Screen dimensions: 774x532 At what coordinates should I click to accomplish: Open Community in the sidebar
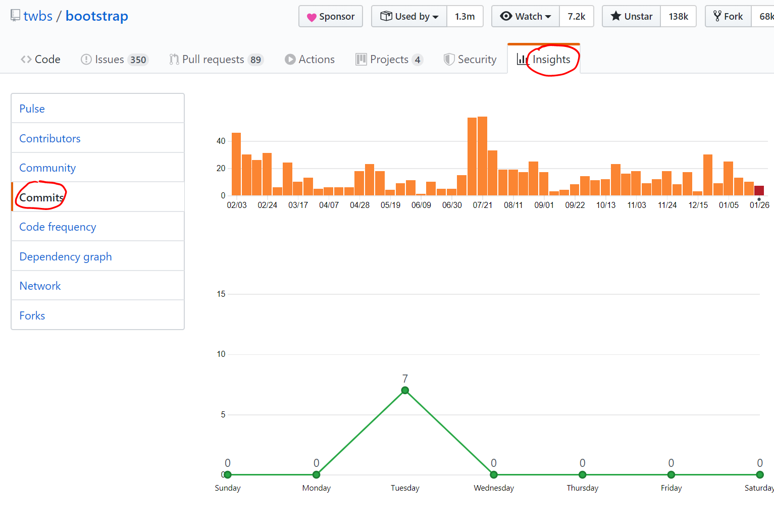pos(97,168)
